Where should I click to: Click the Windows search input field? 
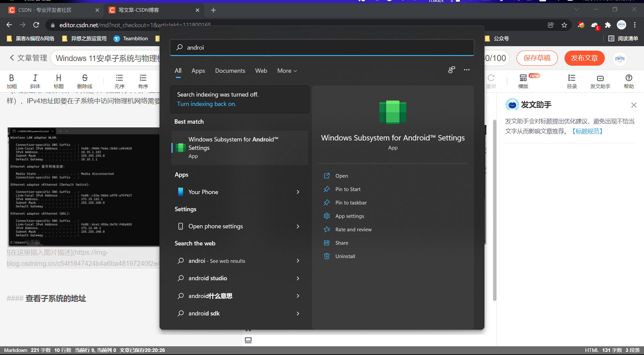pyautogui.click(x=322, y=48)
